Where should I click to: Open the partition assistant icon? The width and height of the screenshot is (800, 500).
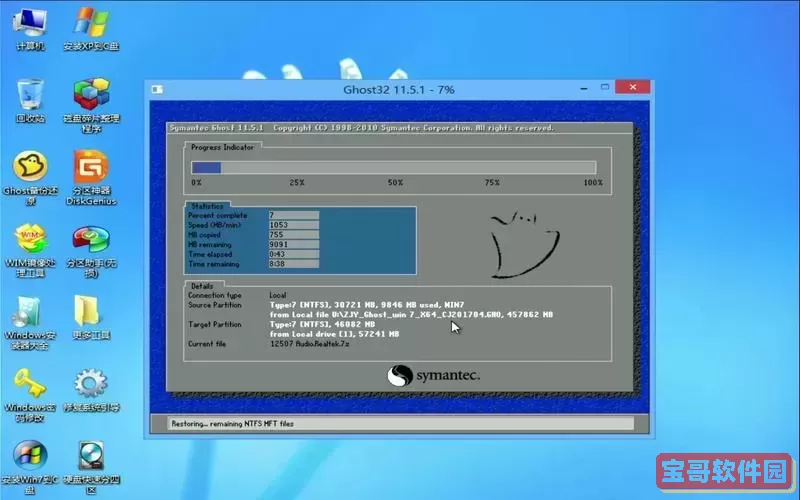91,240
